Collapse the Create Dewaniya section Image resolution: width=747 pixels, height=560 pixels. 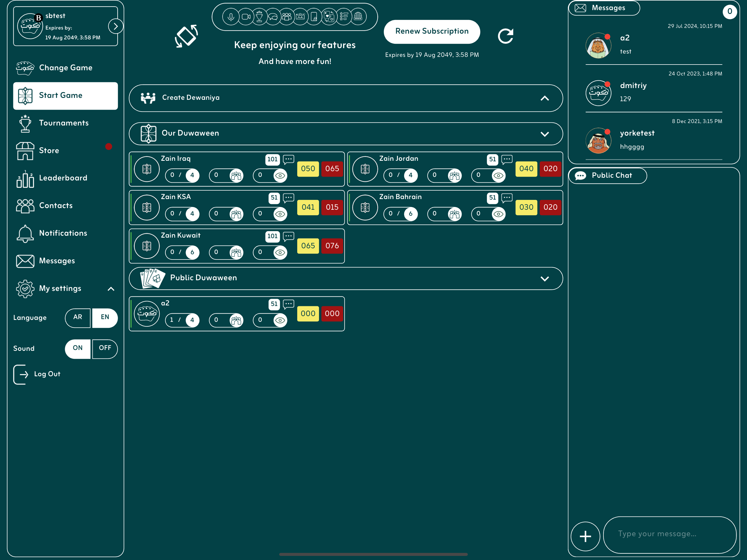pyautogui.click(x=544, y=98)
